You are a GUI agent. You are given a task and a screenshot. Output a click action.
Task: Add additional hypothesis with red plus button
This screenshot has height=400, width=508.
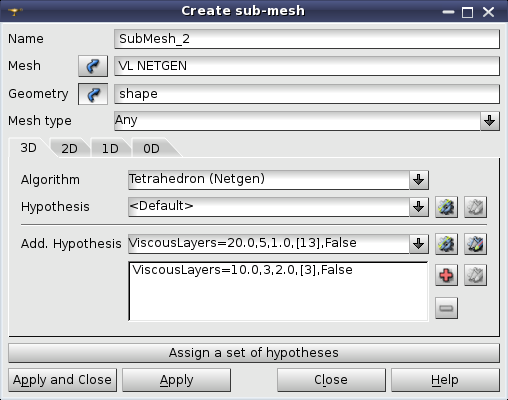tap(446, 275)
